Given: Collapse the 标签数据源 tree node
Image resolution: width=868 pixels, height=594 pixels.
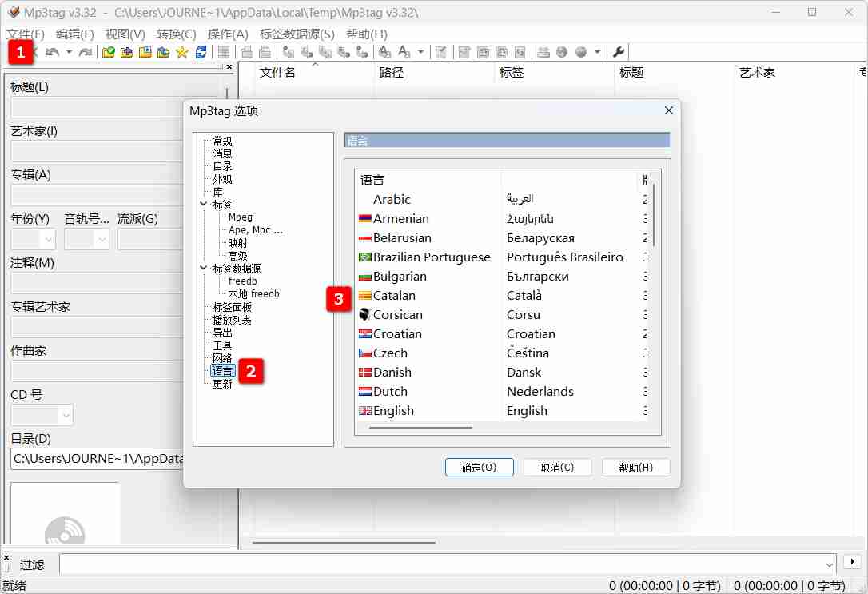Looking at the screenshot, I should [204, 269].
